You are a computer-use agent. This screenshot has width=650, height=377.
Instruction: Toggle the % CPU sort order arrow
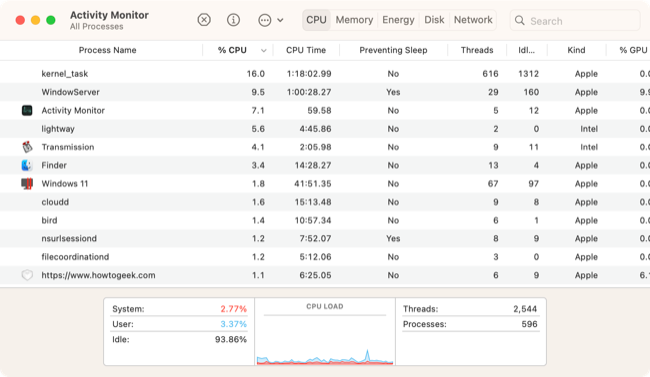click(x=264, y=51)
